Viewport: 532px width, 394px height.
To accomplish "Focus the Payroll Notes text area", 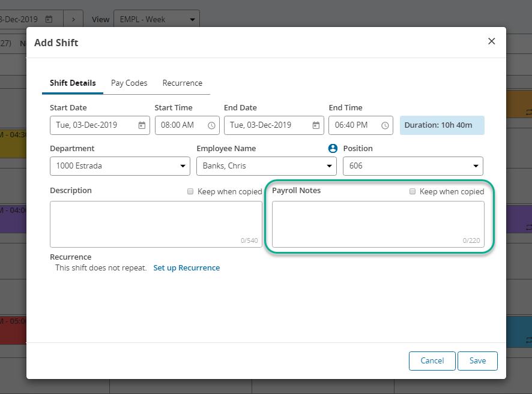I will pyautogui.click(x=378, y=224).
